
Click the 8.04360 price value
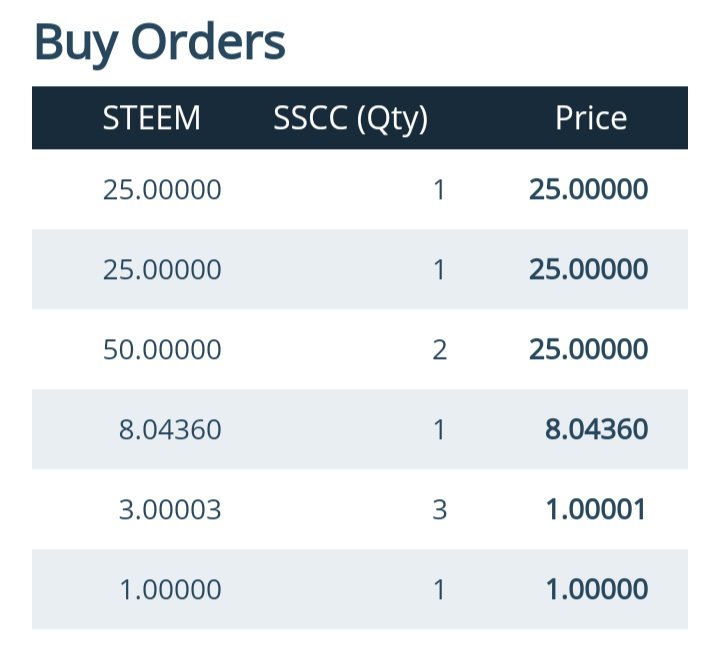tap(596, 429)
